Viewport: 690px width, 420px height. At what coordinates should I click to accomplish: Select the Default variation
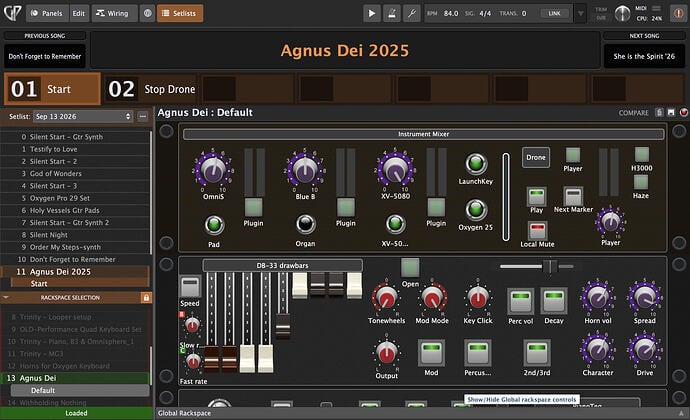point(80,391)
